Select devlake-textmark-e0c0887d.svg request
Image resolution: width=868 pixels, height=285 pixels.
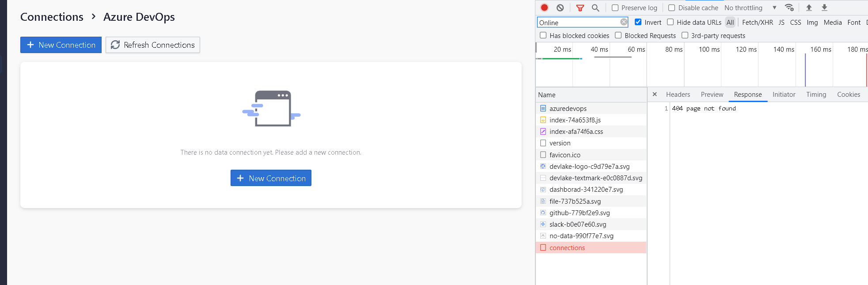[591, 178]
